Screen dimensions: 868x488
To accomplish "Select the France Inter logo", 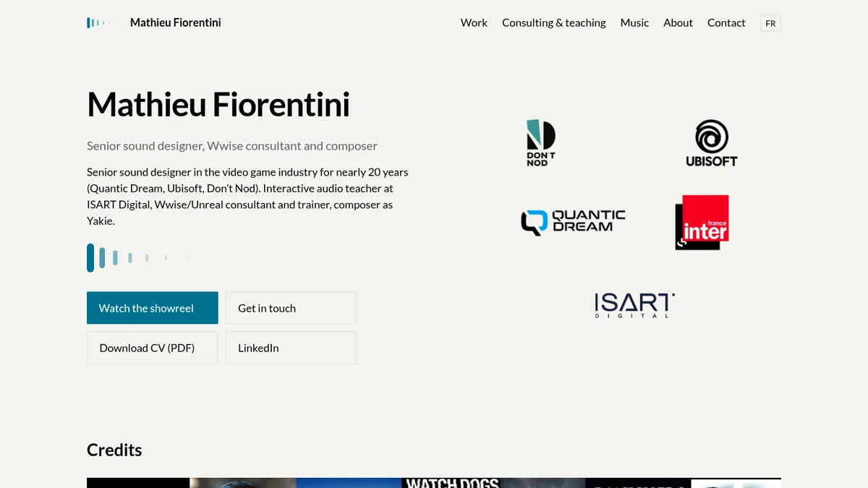I will point(702,223).
